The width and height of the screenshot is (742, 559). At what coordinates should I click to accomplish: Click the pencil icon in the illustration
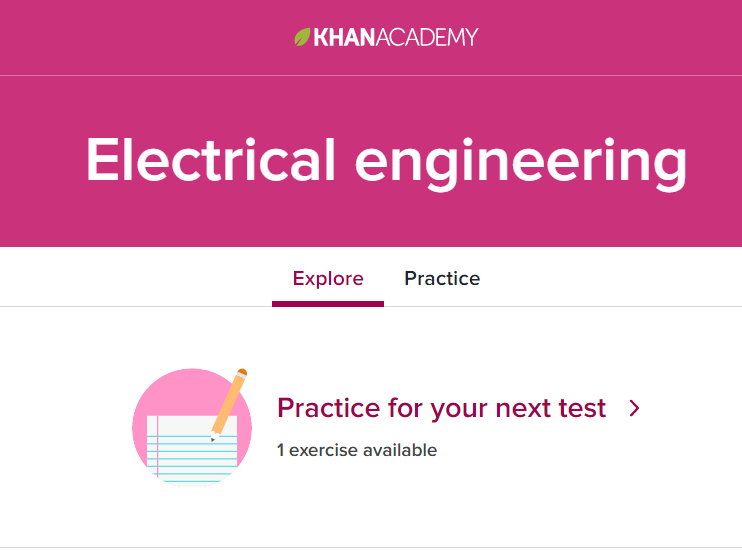pyautogui.click(x=229, y=405)
